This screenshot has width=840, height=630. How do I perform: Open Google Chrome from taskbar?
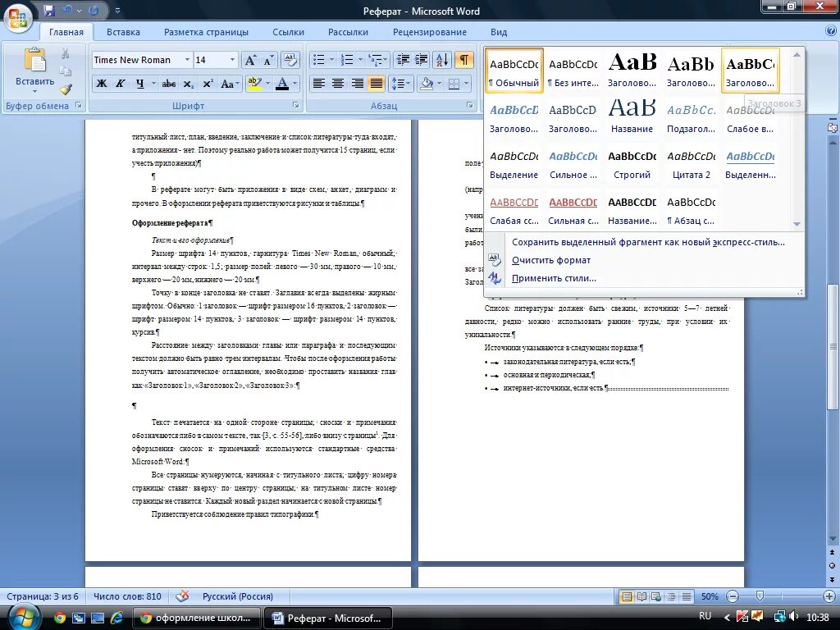(x=59, y=618)
